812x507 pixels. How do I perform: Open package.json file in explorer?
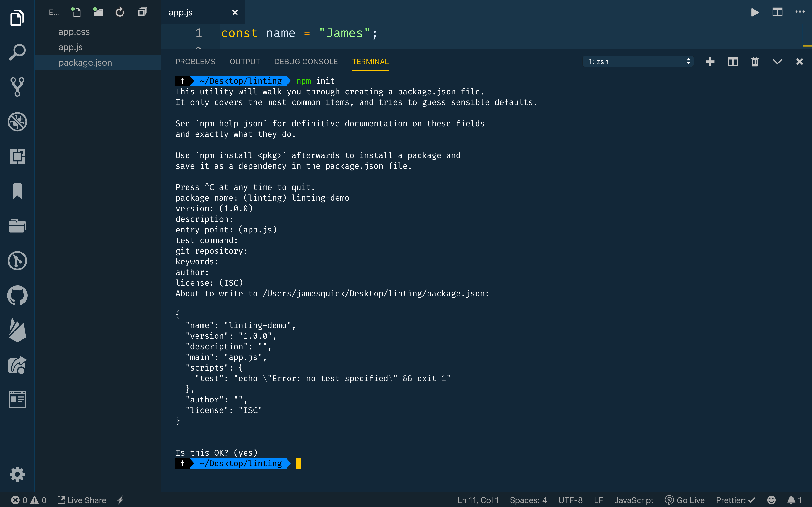pyautogui.click(x=85, y=63)
